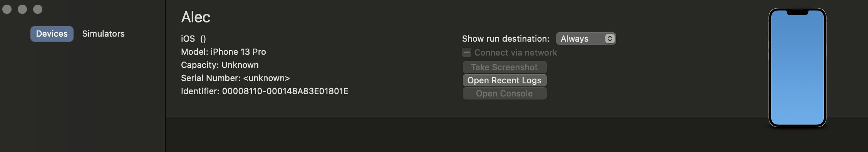Switch to the Devices tab

click(x=52, y=34)
